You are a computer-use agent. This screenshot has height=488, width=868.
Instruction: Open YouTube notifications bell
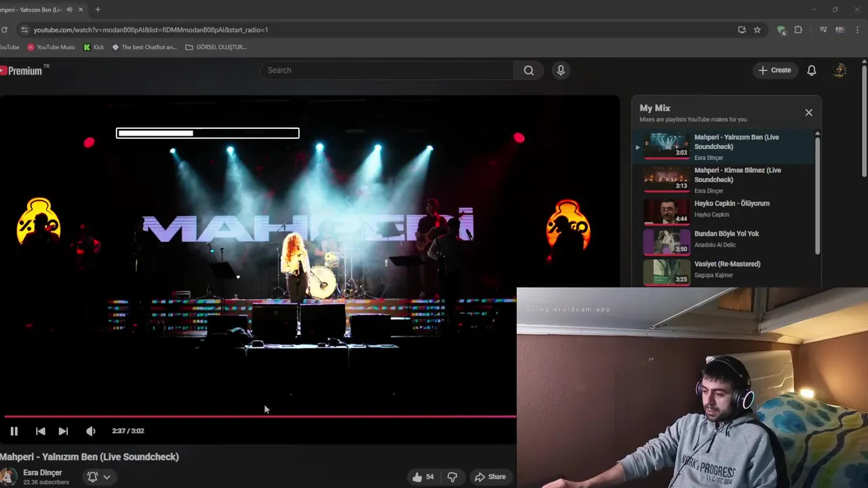coord(812,70)
